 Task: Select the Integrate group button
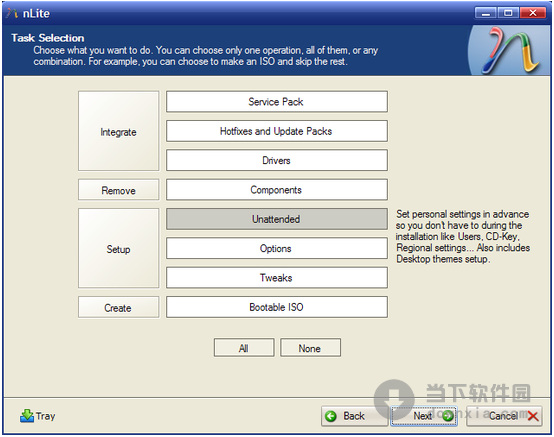(x=119, y=131)
